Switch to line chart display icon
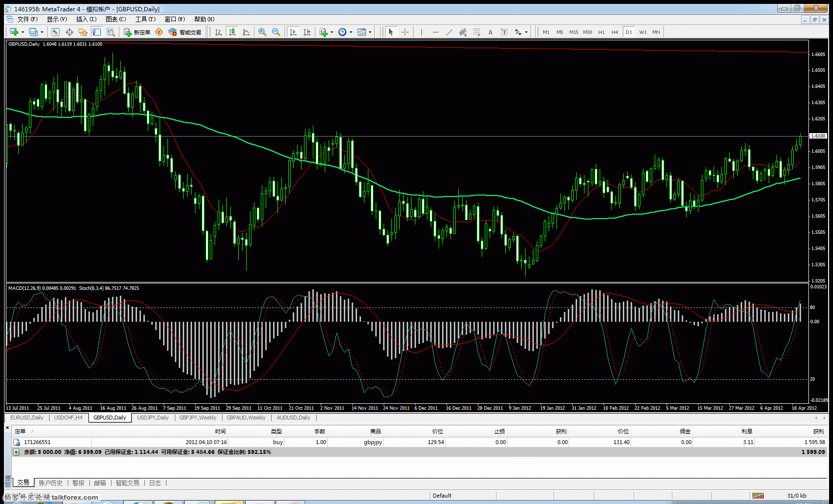This screenshot has height=504, width=833. (x=246, y=32)
